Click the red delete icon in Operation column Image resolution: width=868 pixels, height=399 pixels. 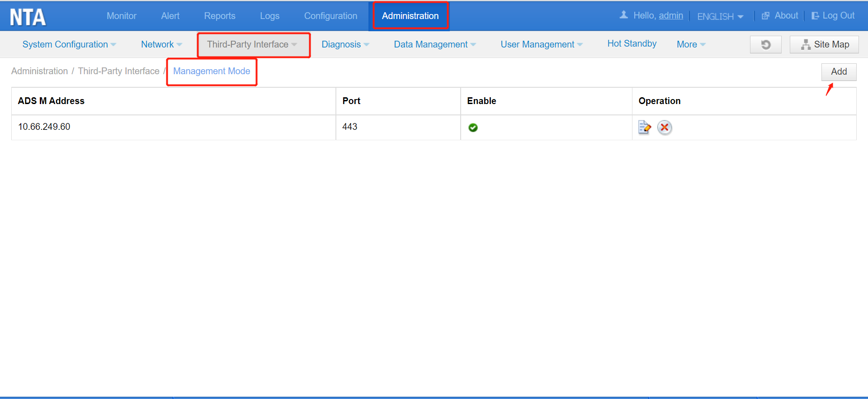[x=664, y=128]
